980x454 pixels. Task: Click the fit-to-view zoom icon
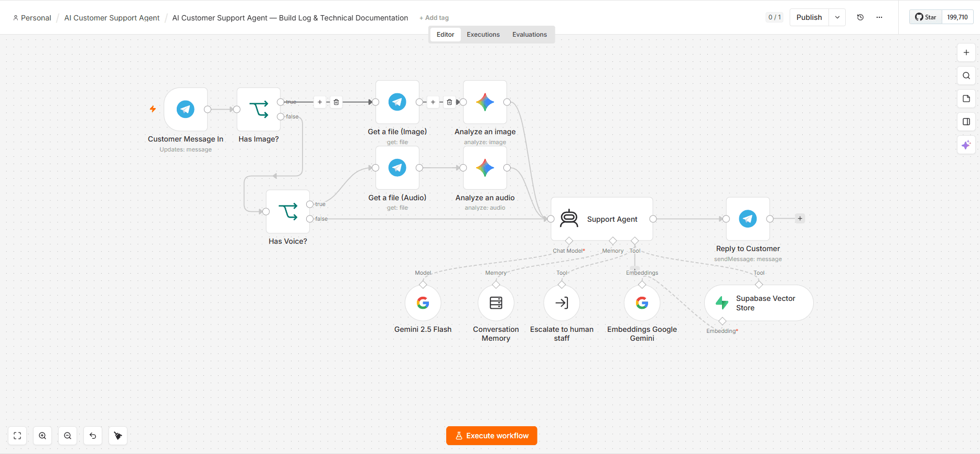pos(17,436)
